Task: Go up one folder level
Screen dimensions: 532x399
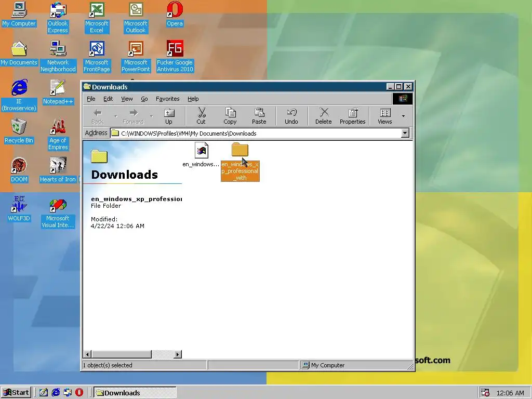Action: (169, 116)
